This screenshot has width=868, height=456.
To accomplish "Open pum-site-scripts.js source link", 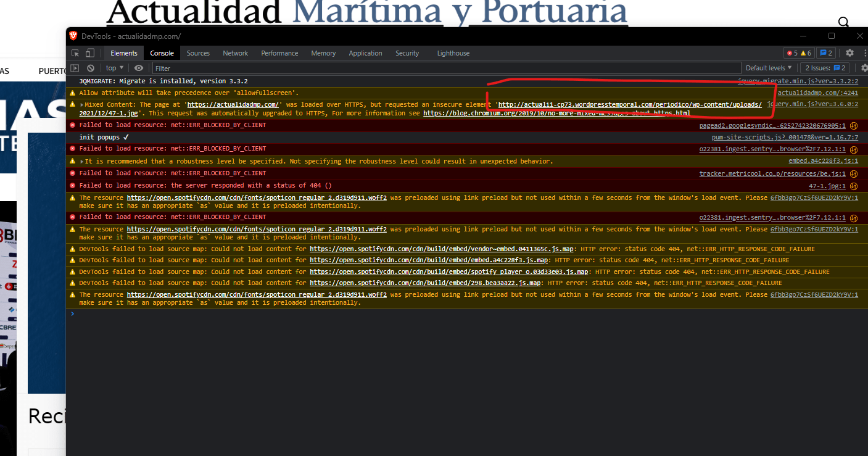I will (785, 137).
